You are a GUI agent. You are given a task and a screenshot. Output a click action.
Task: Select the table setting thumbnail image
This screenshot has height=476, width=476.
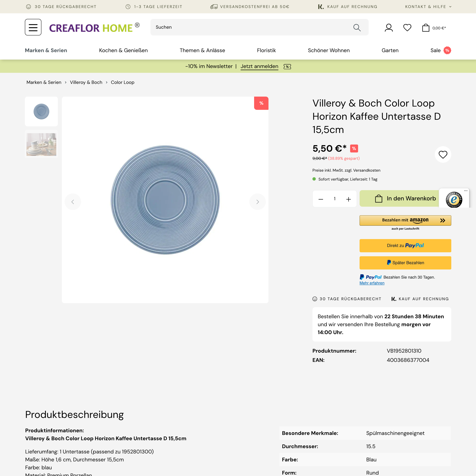(41, 144)
